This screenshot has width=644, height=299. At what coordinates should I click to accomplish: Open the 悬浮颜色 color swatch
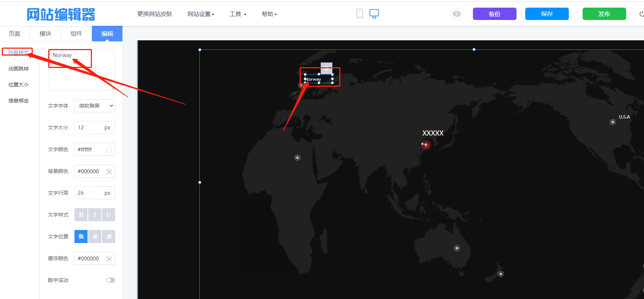click(109, 259)
